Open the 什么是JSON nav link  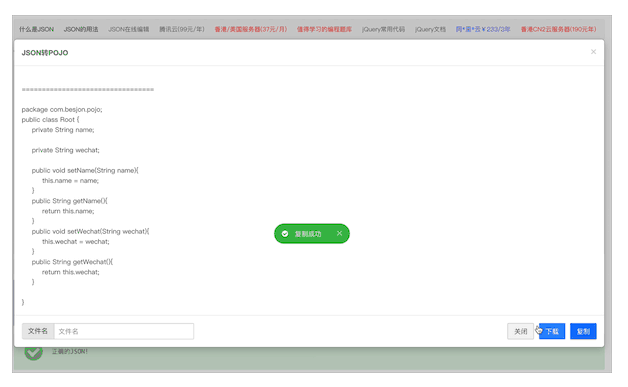pyautogui.click(x=36, y=29)
